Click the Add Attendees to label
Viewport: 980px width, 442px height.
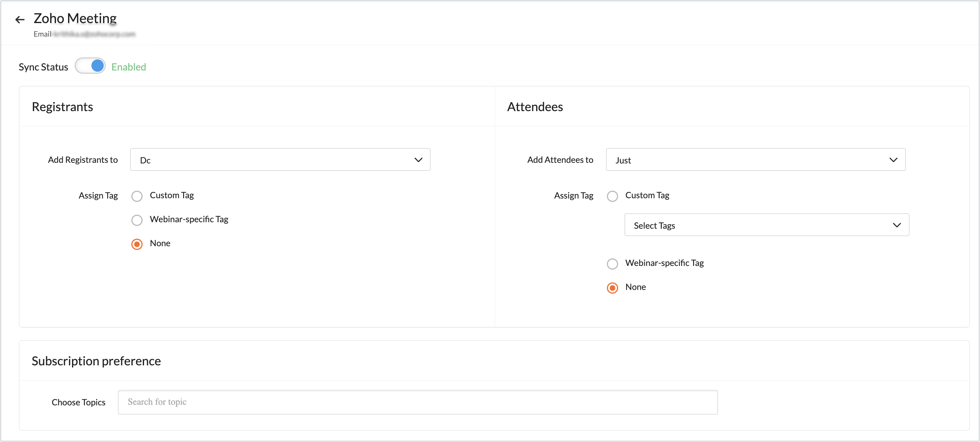560,160
